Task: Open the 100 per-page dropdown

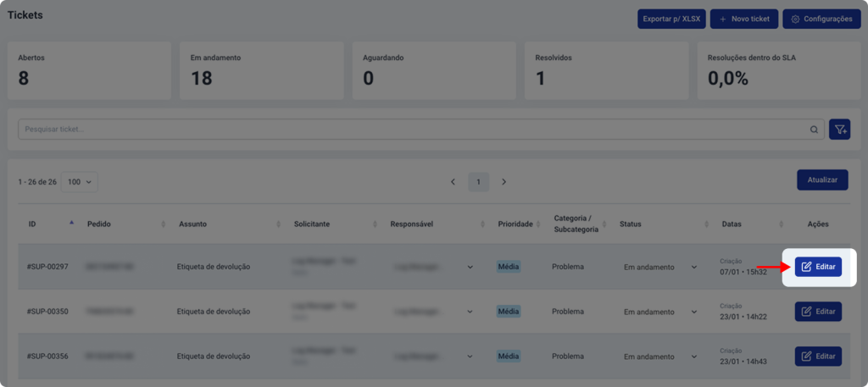Action: (x=80, y=181)
